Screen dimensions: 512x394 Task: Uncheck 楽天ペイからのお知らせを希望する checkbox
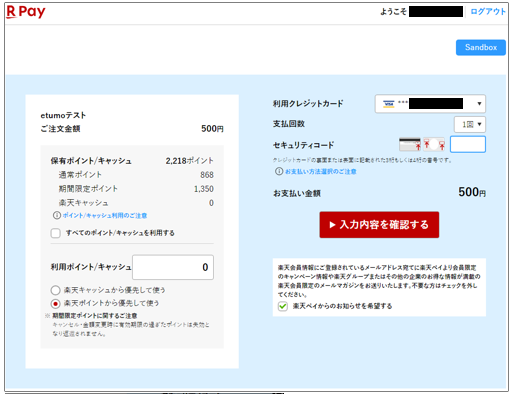pyautogui.click(x=283, y=306)
